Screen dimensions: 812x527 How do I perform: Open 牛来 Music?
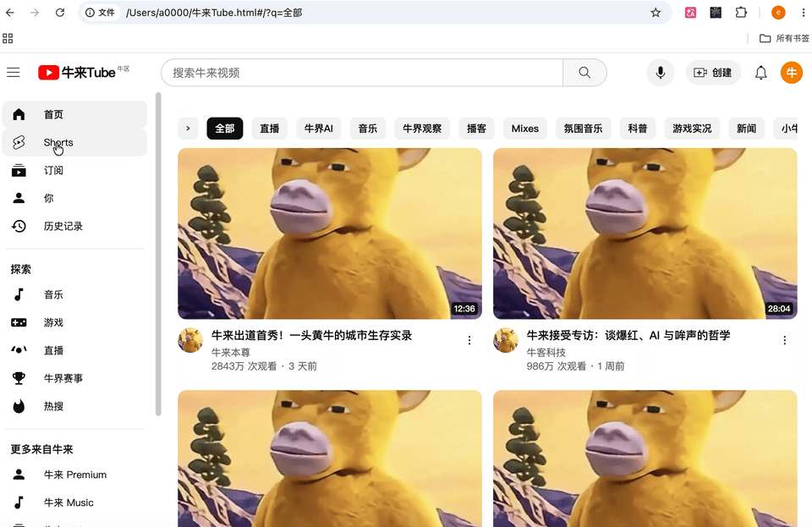74,502
